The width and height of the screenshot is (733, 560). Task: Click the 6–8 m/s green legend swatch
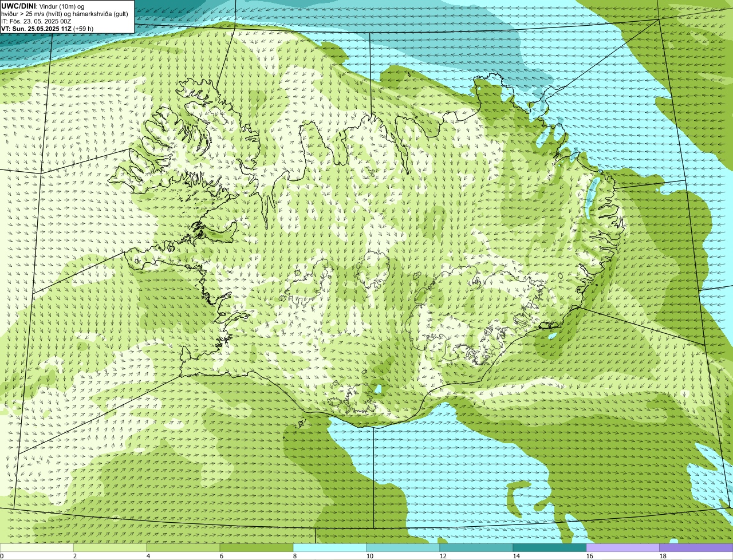pos(257,547)
